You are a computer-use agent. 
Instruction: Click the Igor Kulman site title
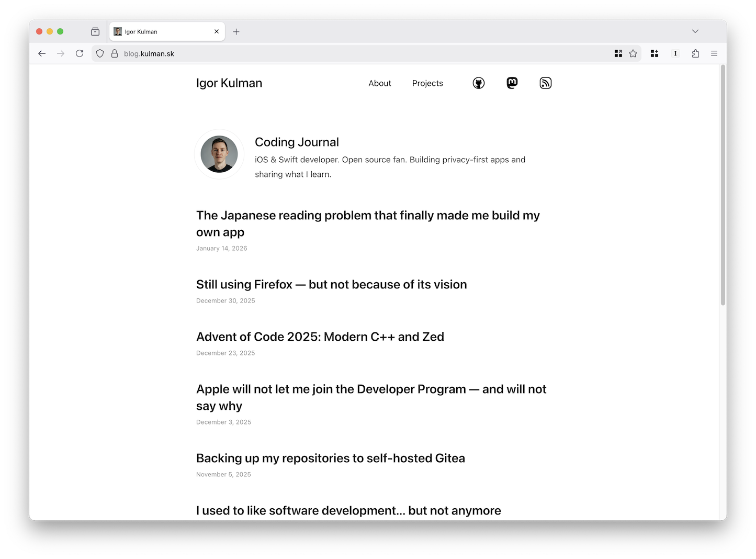[x=229, y=83]
